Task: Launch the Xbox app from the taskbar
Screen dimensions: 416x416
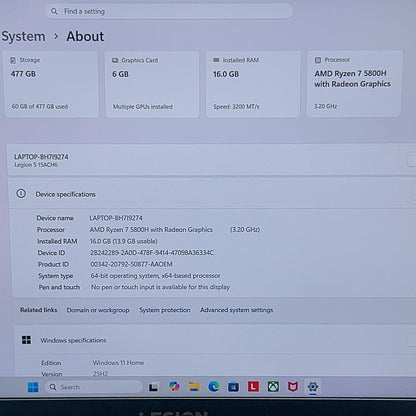Action: tap(273, 387)
